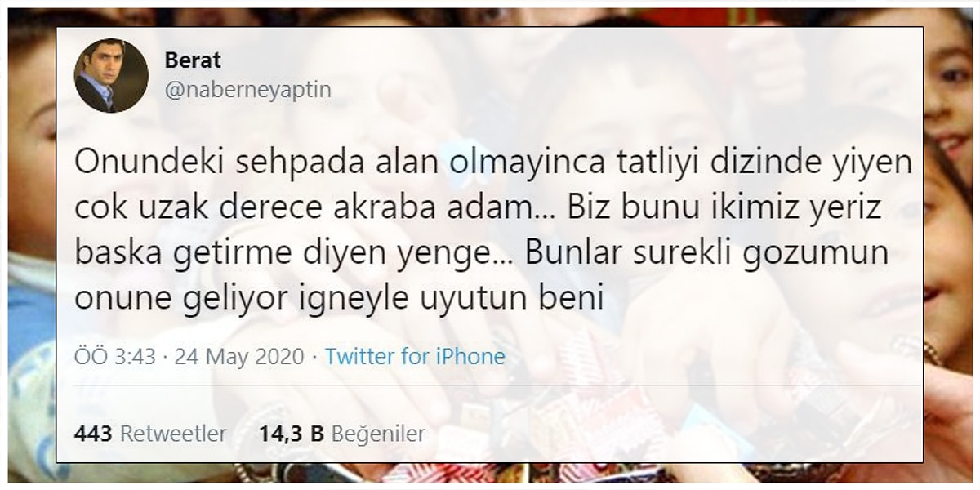Open the @naberneyaptin handle link
980x490 pixels.
coord(248,89)
